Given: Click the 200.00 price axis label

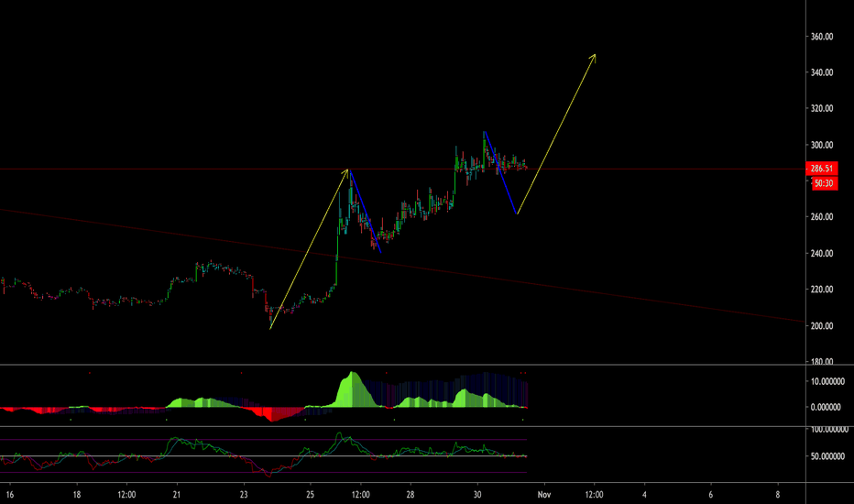Looking at the screenshot, I should tap(821, 326).
